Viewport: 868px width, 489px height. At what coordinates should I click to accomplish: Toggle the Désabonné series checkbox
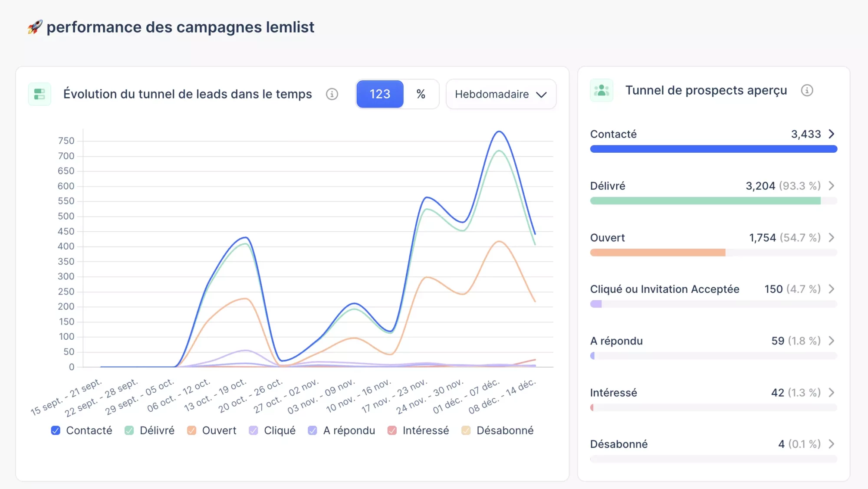466,430
